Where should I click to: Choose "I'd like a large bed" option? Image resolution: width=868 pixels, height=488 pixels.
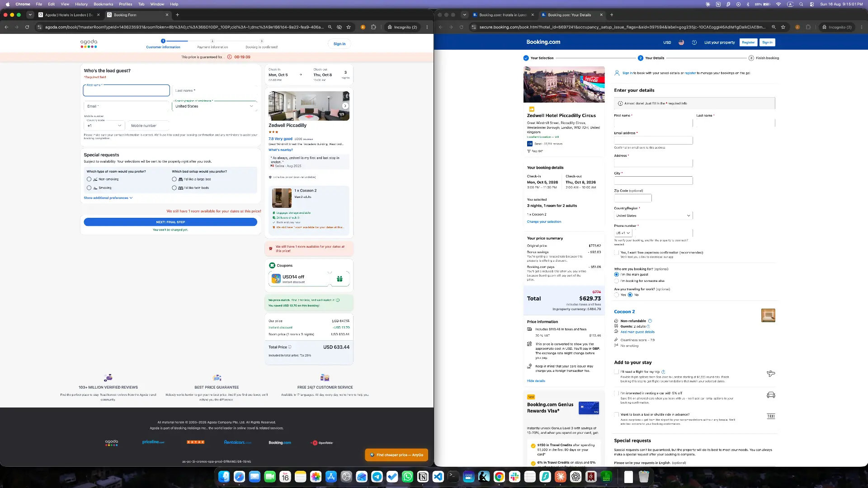tap(174, 179)
